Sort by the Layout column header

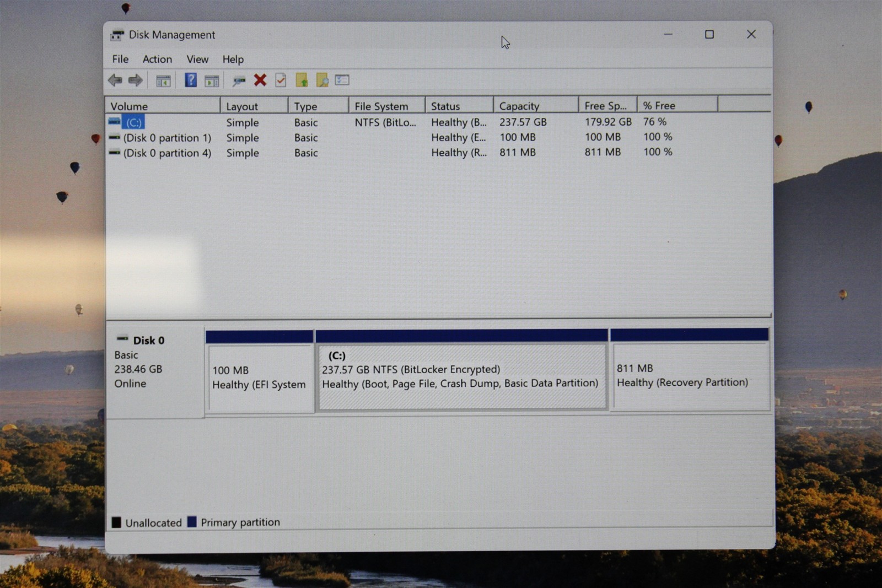coord(254,106)
